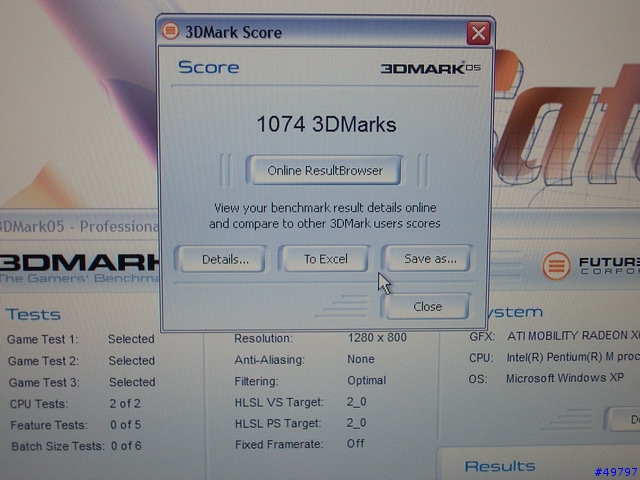Click the Batch Size Tests 0 of 6 value

click(126, 446)
